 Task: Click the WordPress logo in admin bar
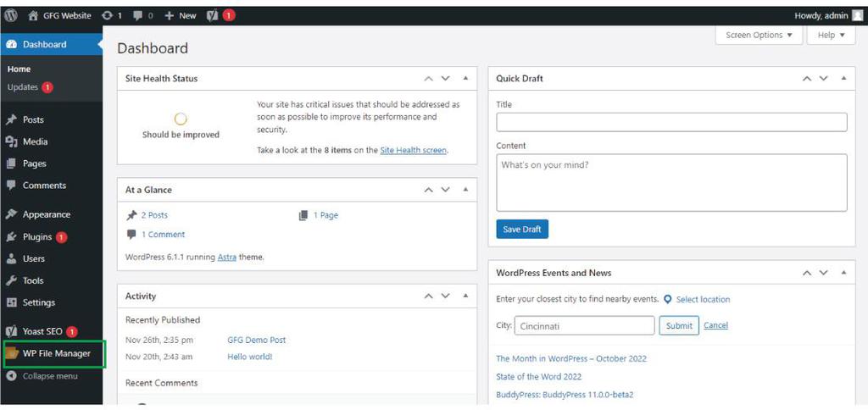pos(10,15)
